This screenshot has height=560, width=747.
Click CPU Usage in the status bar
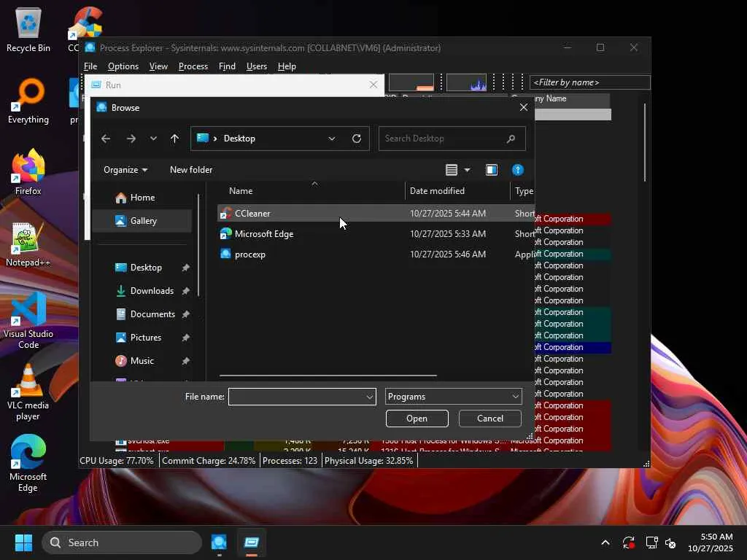pyautogui.click(x=116, y=461)
